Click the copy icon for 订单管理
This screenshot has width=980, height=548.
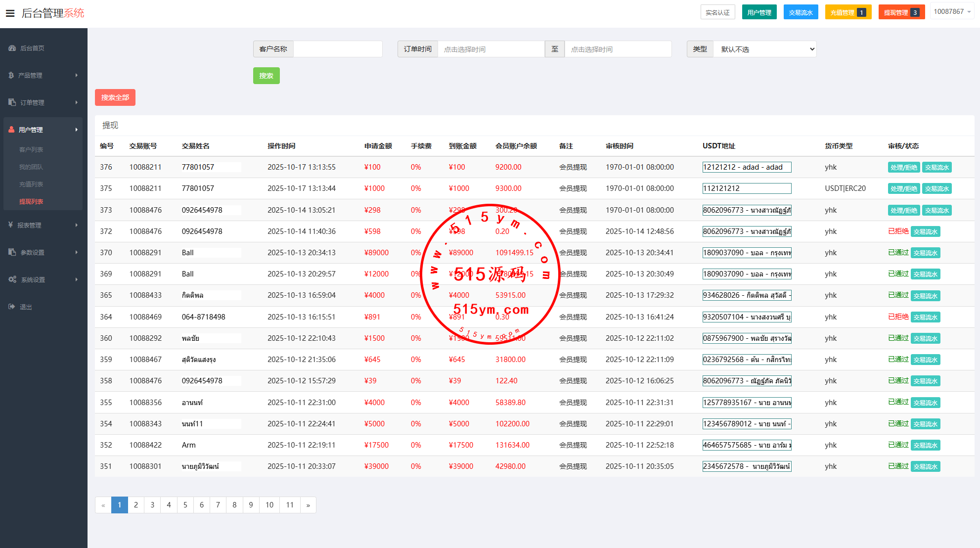[x=12, y=102]
